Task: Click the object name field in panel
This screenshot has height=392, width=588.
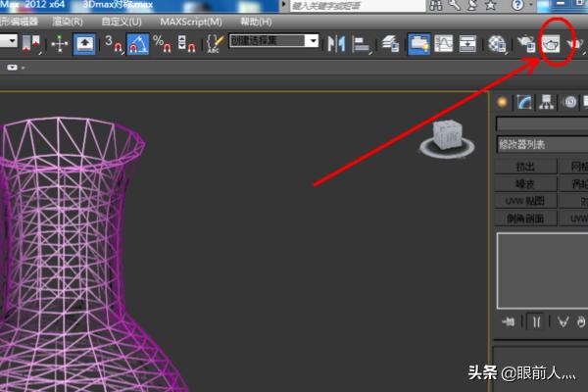Action: click(x=542, y=123)
